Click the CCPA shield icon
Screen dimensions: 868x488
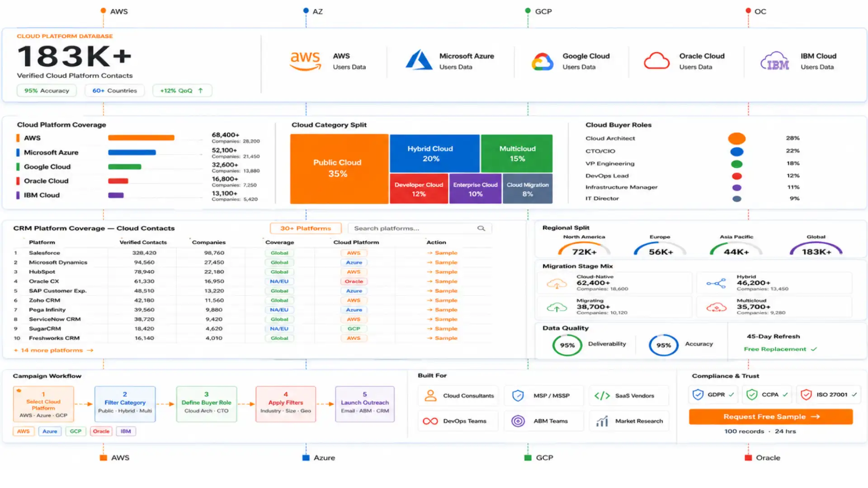pos(752,394)
